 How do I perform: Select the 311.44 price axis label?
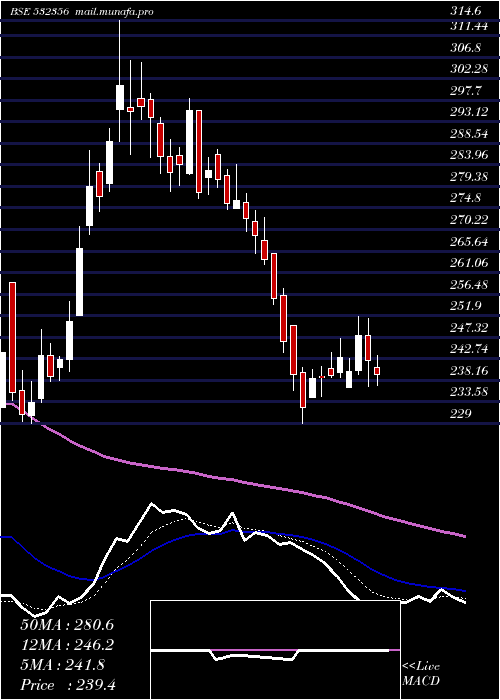click(x=469, y=27)
